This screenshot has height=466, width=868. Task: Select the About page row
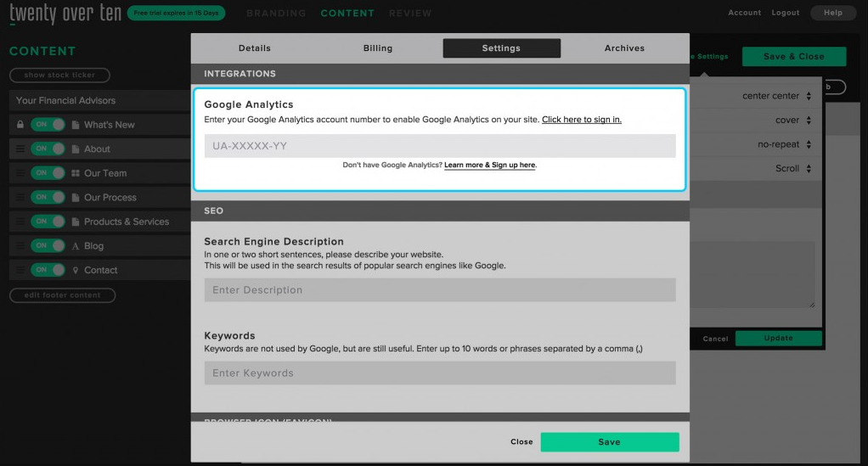[100, 149]
